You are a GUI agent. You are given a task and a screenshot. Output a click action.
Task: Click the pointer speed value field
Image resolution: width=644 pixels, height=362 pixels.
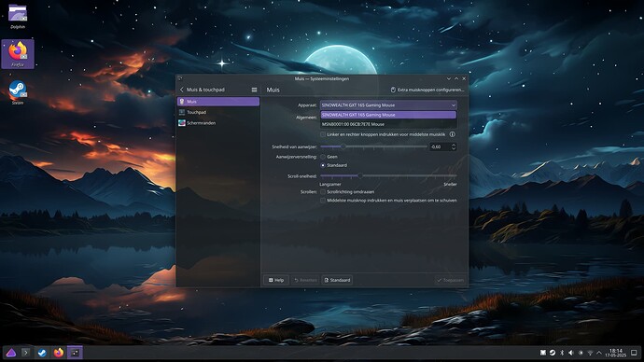(x=440, y=146)
